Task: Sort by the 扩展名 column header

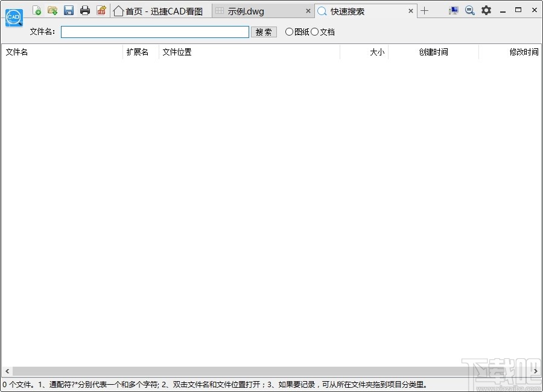Action: click(x=141, y=52)
